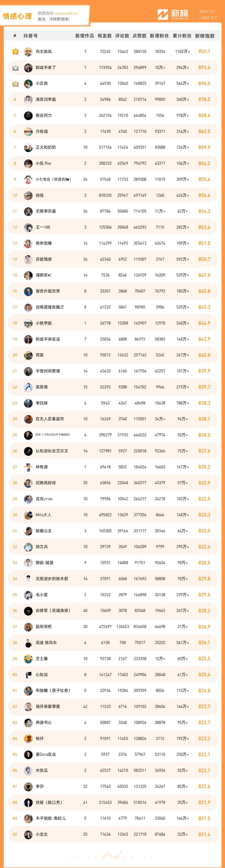Click the 点赞数 column header
This screenshot has width=225, height=868.
(x=139, y=36)
